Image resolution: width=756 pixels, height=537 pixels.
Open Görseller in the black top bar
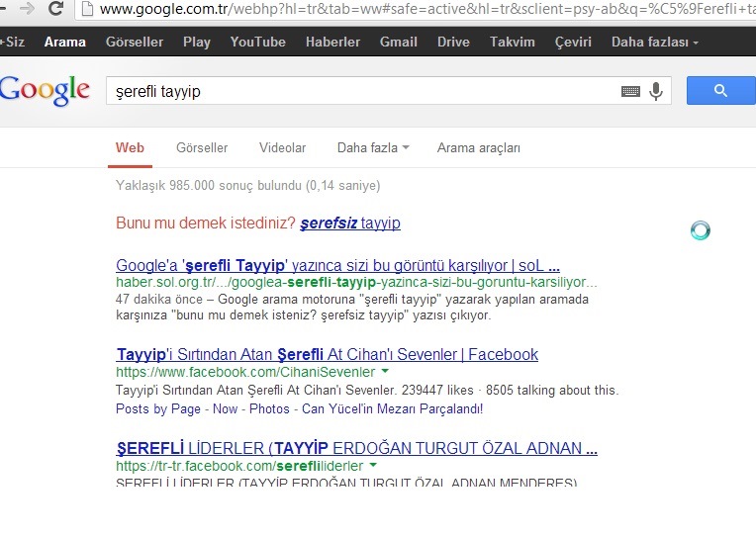135,42
